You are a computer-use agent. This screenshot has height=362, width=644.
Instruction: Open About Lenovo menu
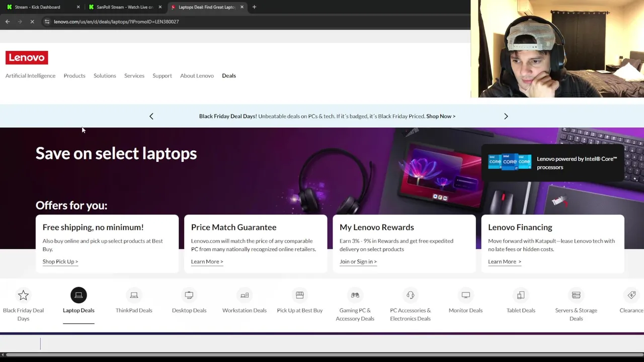pos(197,76)
